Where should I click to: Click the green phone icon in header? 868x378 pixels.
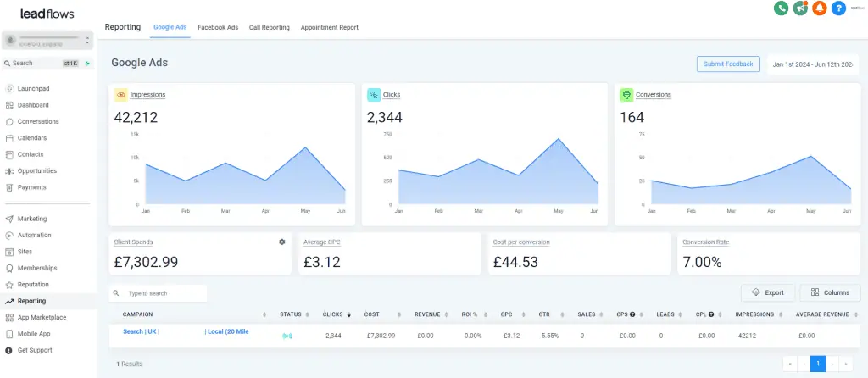(781, 8)
